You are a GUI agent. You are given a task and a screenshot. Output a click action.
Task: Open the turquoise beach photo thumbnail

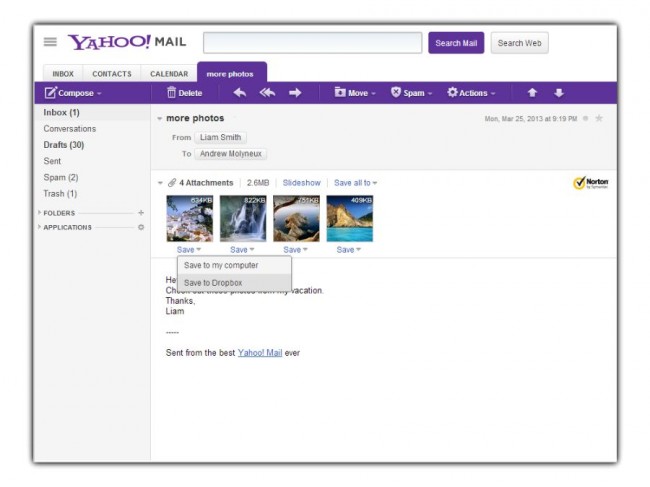(349, 218)
